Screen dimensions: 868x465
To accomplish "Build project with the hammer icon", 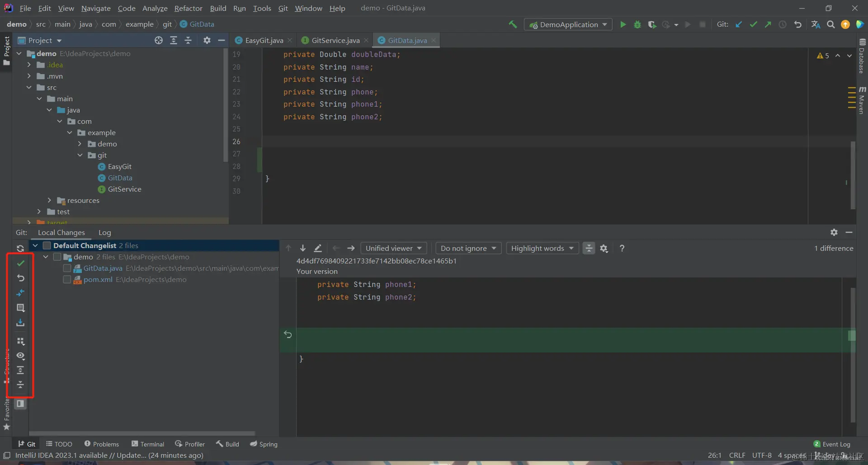I will pyautogui.click(x=513, y=24).
